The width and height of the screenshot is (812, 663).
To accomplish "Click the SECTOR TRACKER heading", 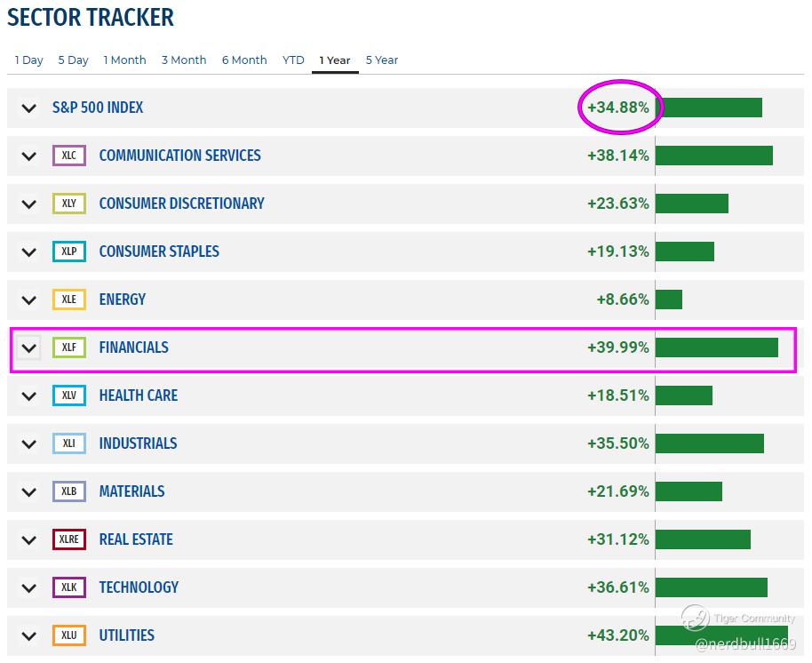I will point(91,18).
